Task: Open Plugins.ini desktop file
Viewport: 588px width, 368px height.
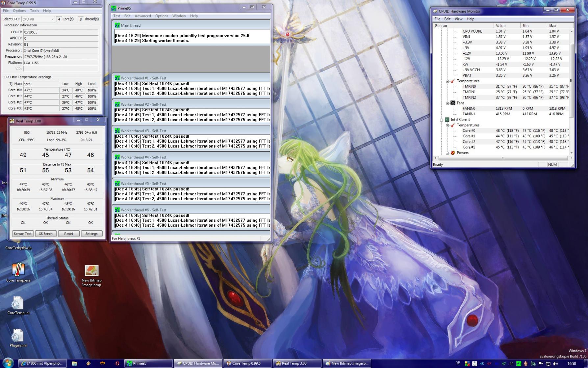Action: [18, 338]
